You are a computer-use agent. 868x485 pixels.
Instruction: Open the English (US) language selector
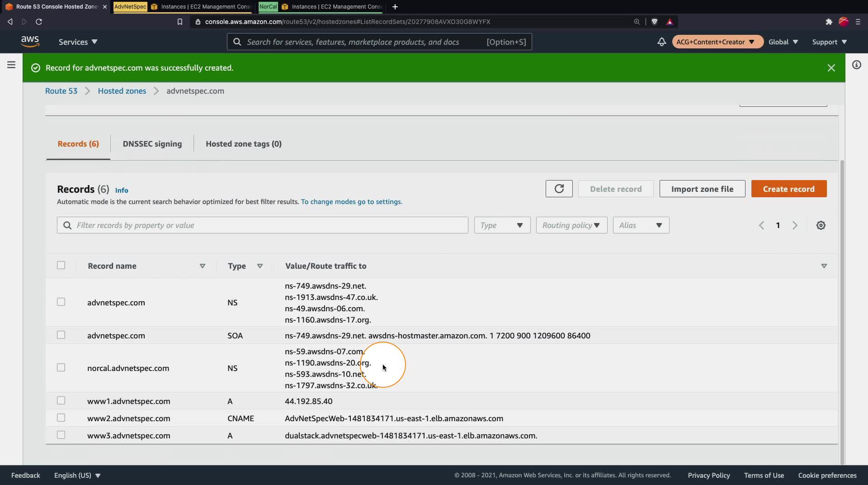77,475
